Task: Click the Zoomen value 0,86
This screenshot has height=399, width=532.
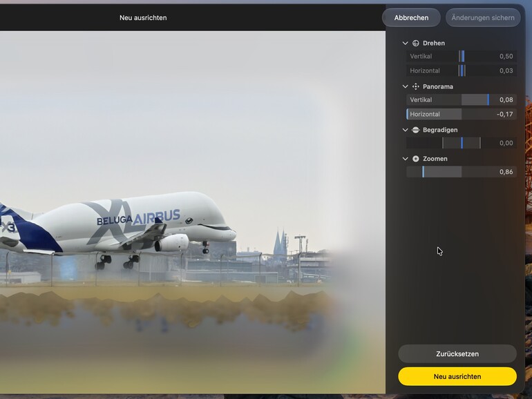Action: click(x=506, y=172)
